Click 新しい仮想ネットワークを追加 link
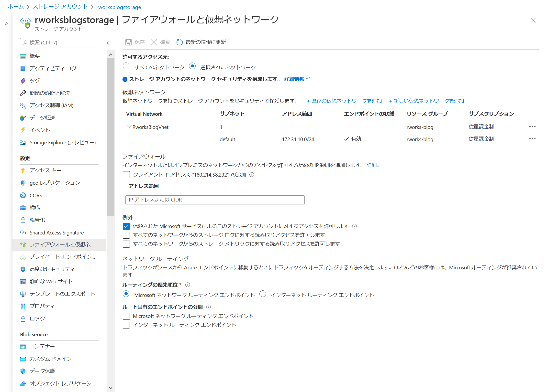547x392 pixels. tap(426, 101)
